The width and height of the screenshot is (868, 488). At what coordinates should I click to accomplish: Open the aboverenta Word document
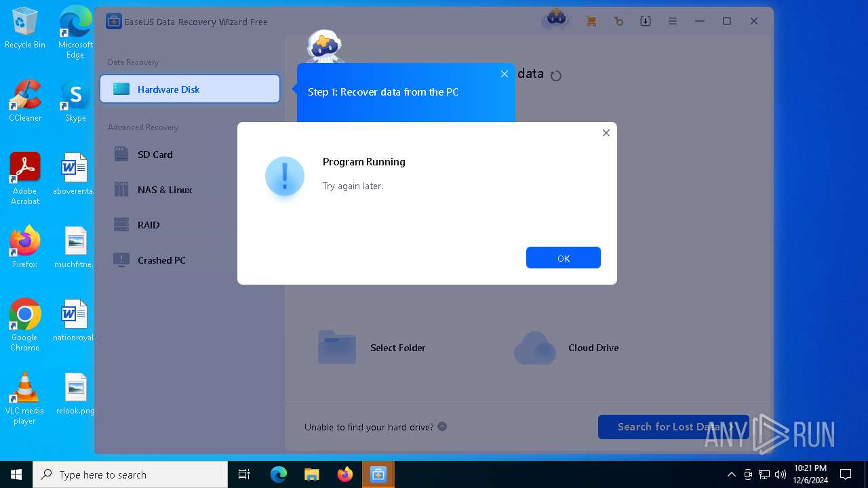[75, 174]
